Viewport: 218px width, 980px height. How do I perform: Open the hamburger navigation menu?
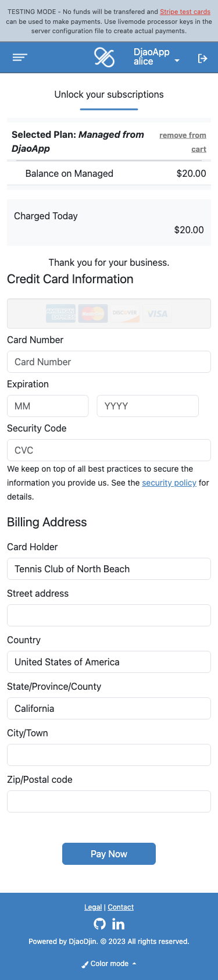click(x=20, y=58)
